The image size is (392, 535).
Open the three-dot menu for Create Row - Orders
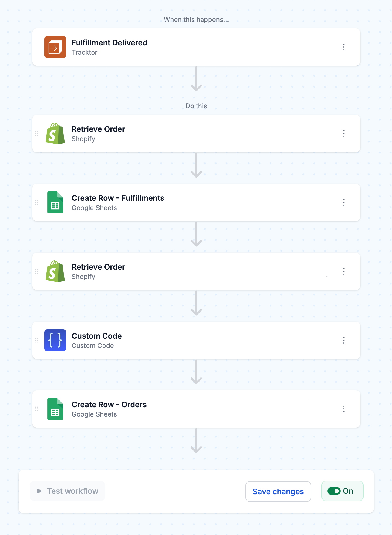click(x=344, y=409)
